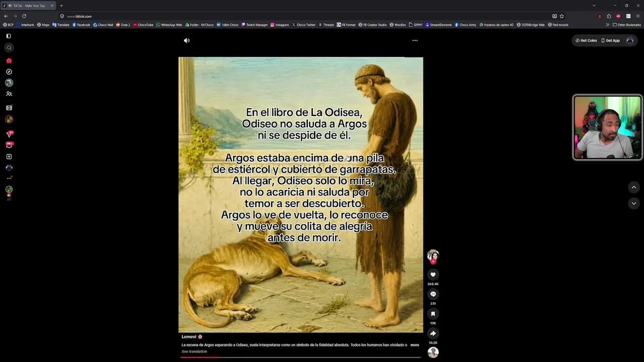Click the Upload plus icon in sidebar

[x=9, y=157]
